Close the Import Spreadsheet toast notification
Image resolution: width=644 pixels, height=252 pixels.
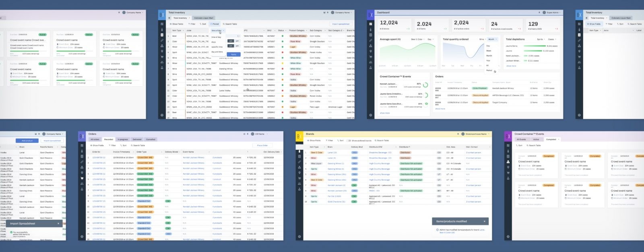tap(58, 223)
